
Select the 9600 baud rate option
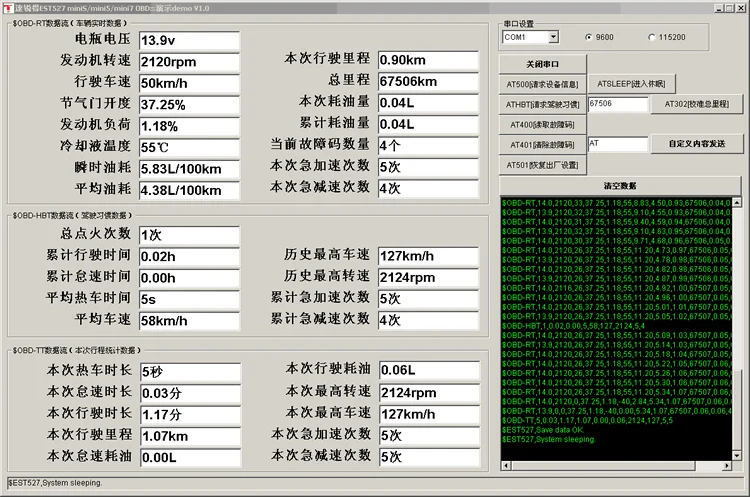(588, 37)
